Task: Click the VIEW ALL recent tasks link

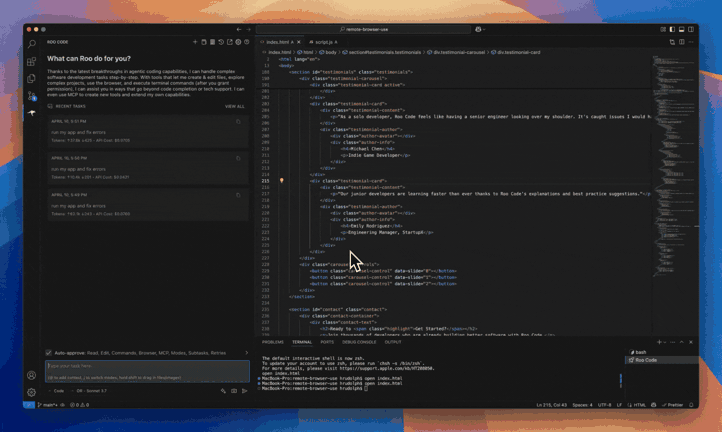Action: coord(234,106)
